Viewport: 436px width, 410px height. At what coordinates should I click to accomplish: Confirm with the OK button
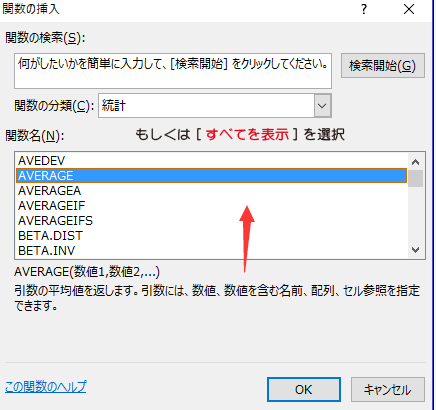[304, 389]
